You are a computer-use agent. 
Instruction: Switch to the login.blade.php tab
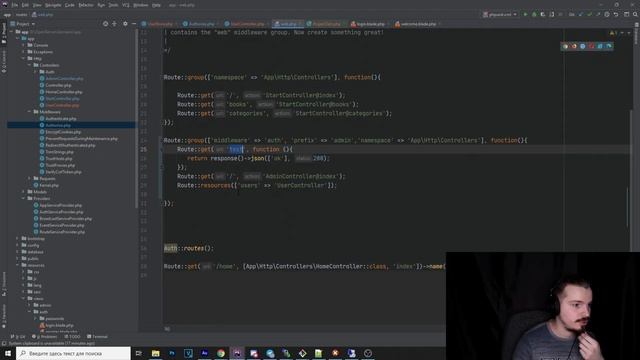(369, 24)
